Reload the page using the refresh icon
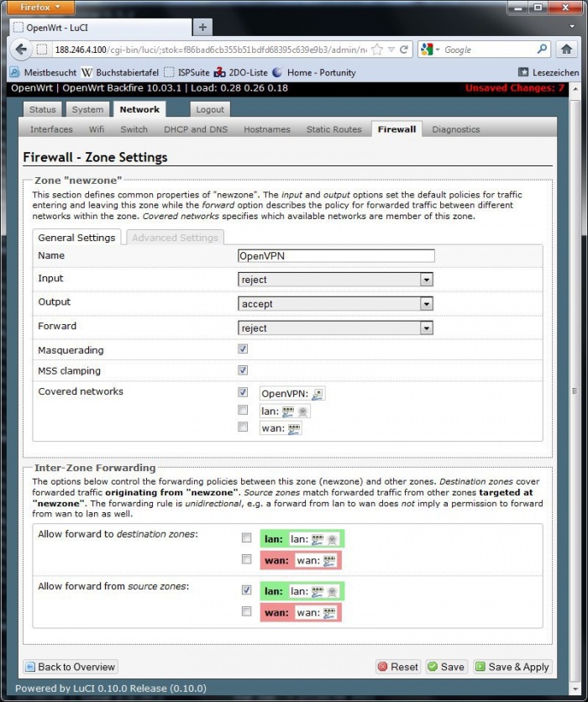This screenshot has height=702, width=588. 404,50
